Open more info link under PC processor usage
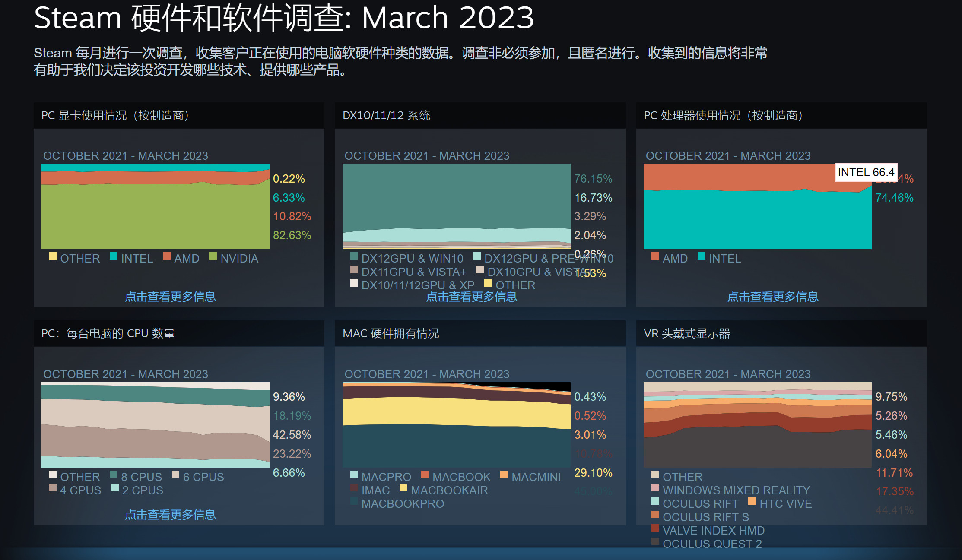 pyautogui.click(x=773, y=297)
